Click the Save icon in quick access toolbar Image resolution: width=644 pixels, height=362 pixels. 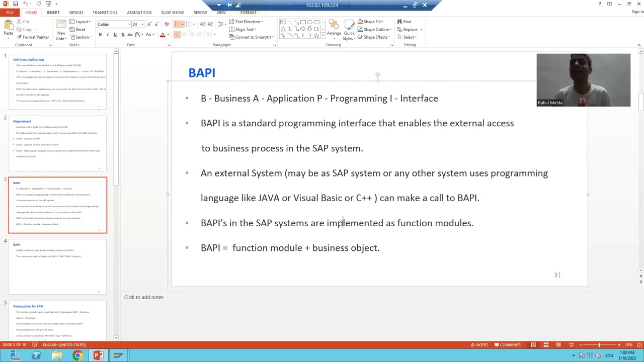[16, 4]
